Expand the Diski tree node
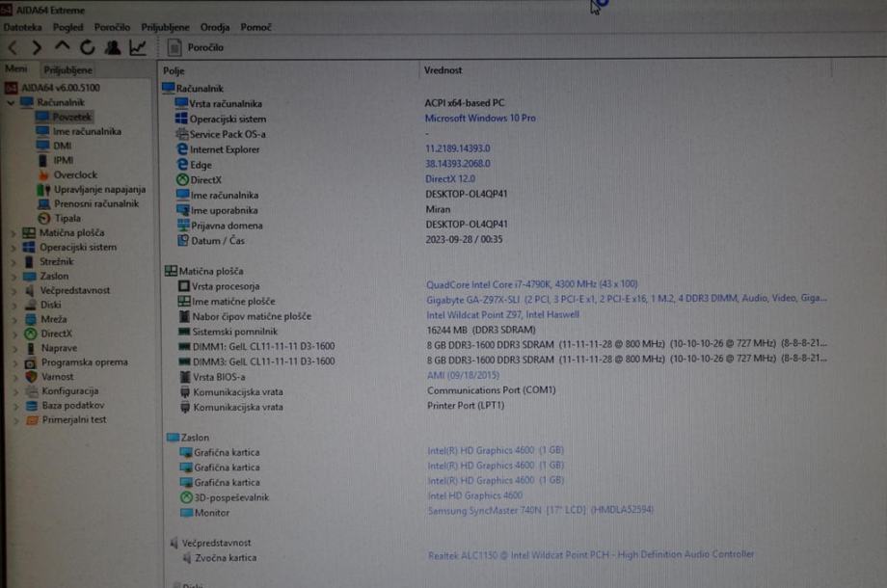 [x=14, y=305]
